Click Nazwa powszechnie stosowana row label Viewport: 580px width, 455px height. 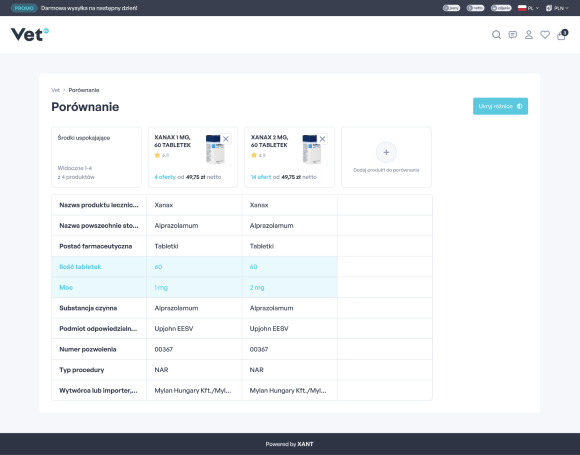[x=99, y=226]
